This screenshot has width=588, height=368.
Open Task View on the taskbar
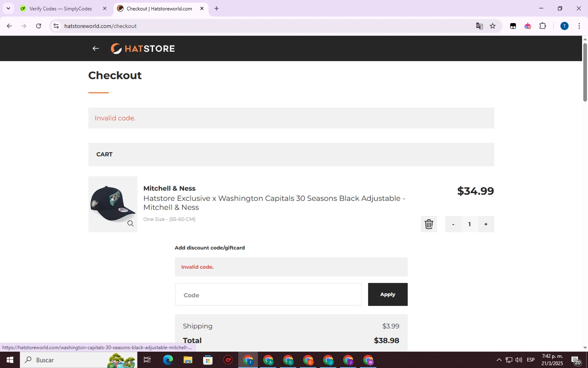(147, 360)
